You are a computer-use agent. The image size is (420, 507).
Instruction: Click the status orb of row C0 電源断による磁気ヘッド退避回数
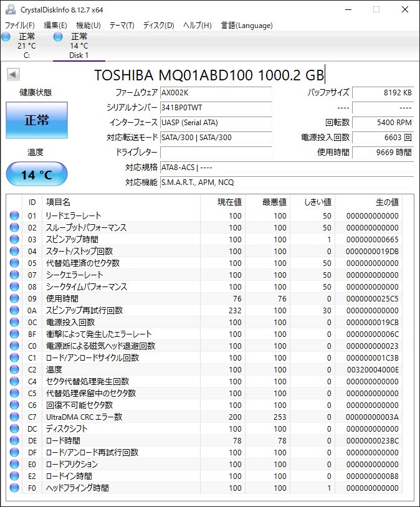click(14, 346)
